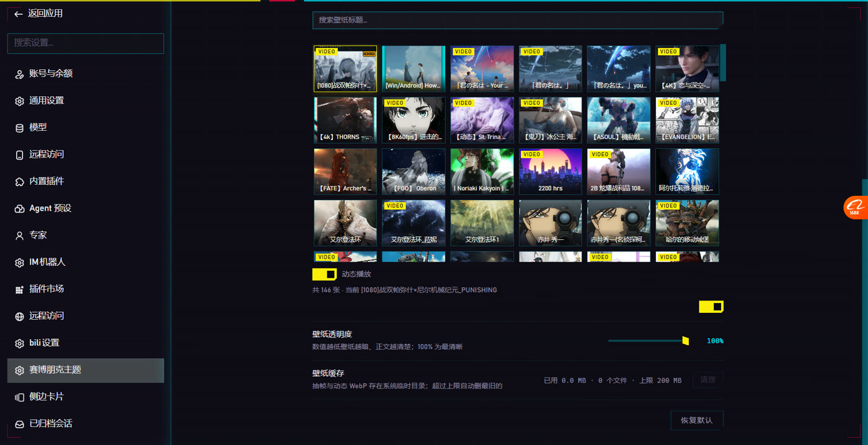Focus the 搜索壁纸标题 search box

point(518,20)
